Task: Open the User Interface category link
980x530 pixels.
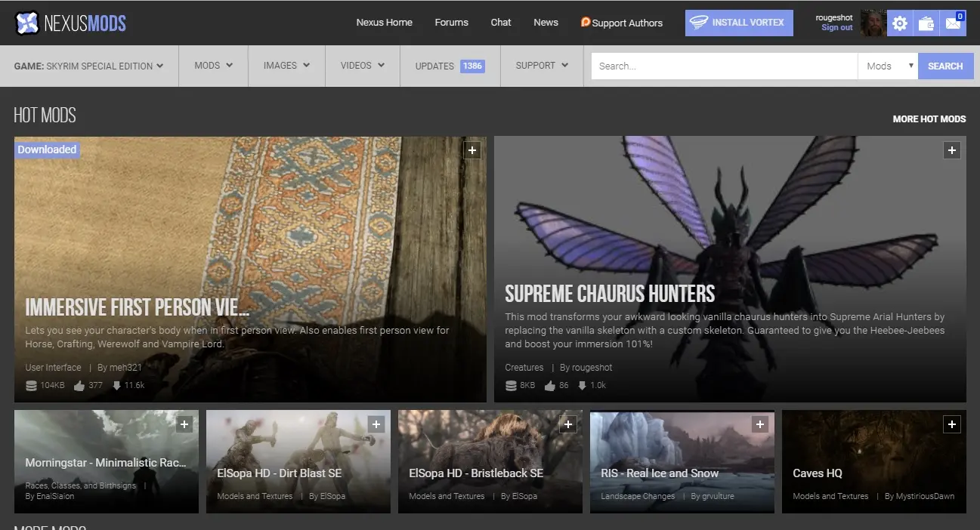Action: pos(53,368)
